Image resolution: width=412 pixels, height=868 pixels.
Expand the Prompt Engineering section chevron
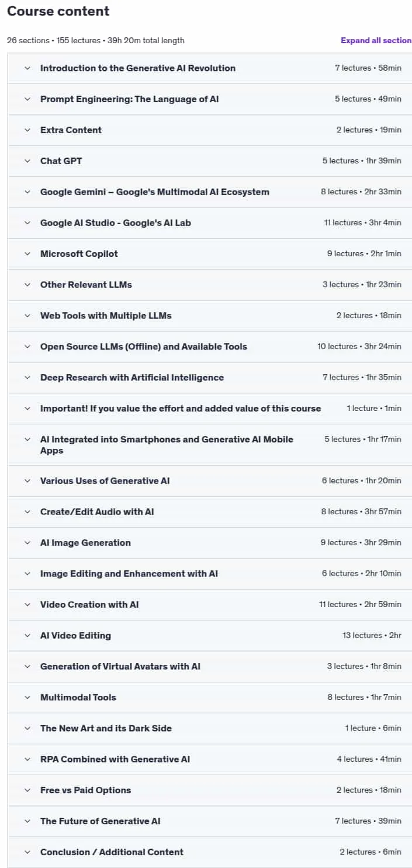tap(27, 99)
